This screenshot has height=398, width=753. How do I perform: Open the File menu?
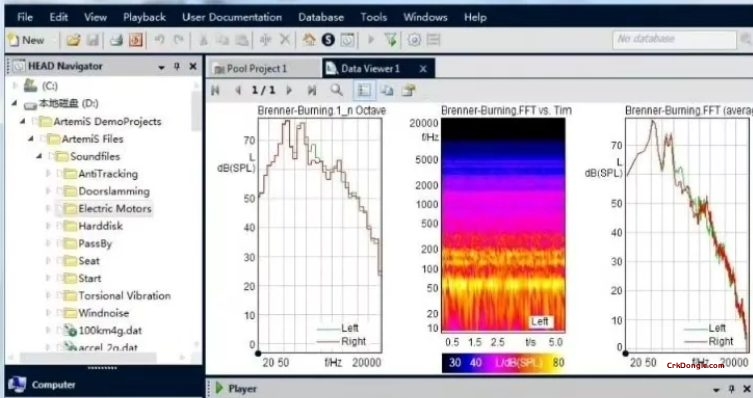[24, 17]
